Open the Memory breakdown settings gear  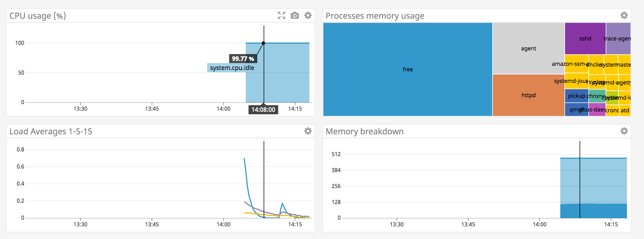point(624,131)
